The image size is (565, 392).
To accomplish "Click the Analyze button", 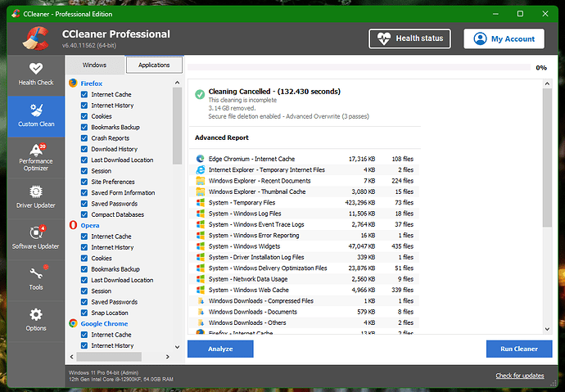I will click(220, 349).
